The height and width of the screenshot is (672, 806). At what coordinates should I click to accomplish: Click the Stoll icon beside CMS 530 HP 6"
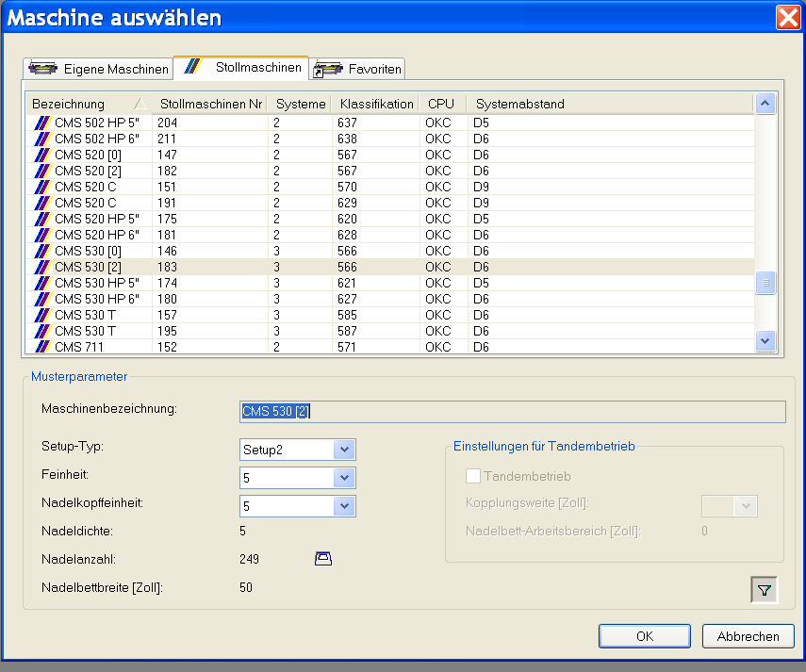[41, 299]
